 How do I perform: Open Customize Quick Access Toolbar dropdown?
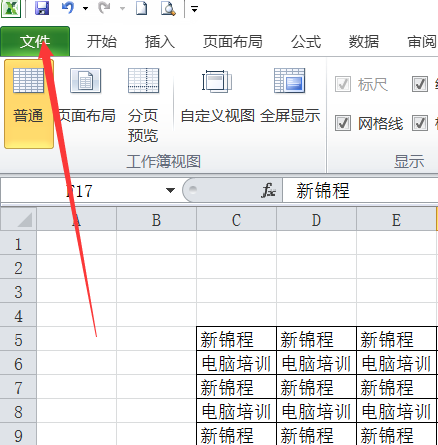(x=194, y=9)
